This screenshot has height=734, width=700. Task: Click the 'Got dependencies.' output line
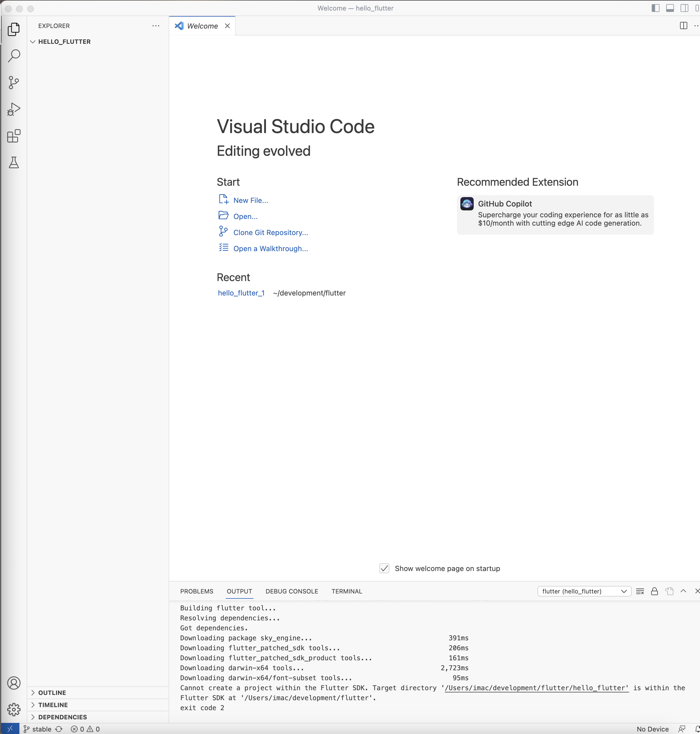214,628
